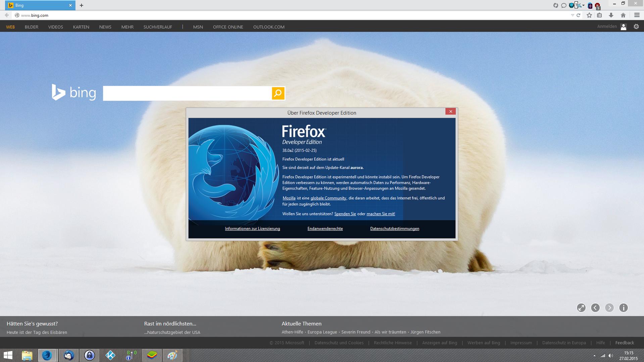
Task: Open the downloads arrow icon
Action: point(611,15)
